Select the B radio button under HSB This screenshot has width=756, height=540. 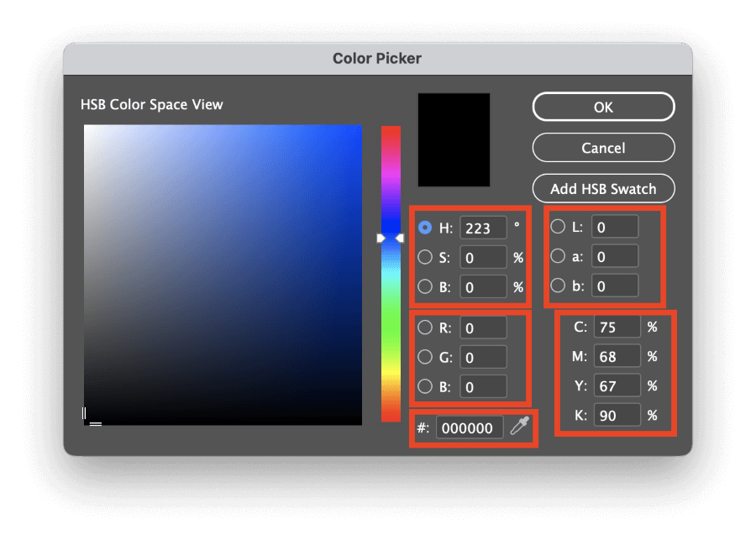pyautogui.click(x=424, y=286)
